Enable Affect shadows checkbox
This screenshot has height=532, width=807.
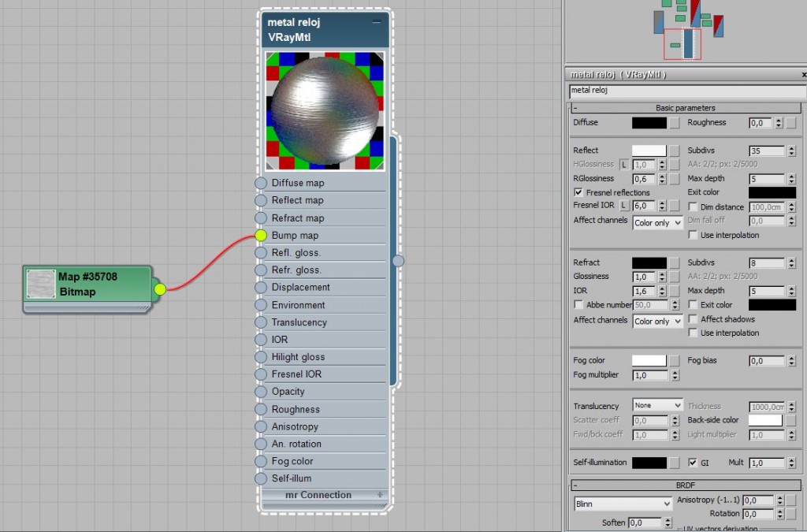(694, 319)
